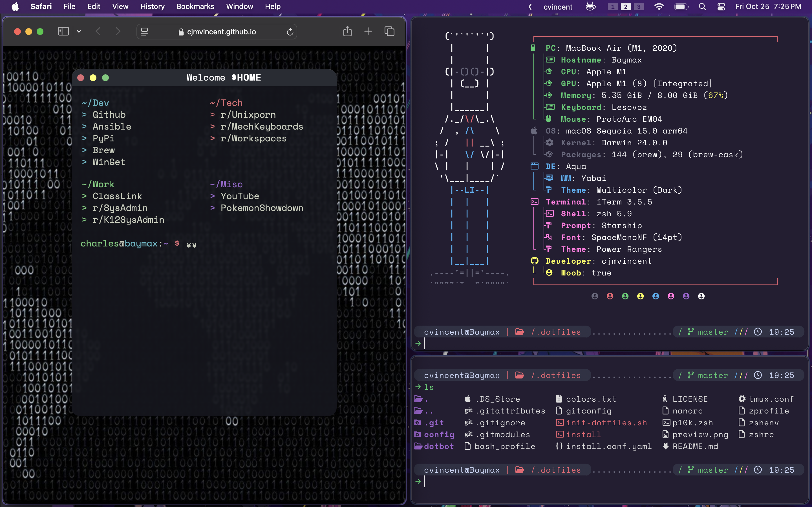The image size is (812, 507).
Task: Show the tab overview icon
Action: [x=389, y=32]
